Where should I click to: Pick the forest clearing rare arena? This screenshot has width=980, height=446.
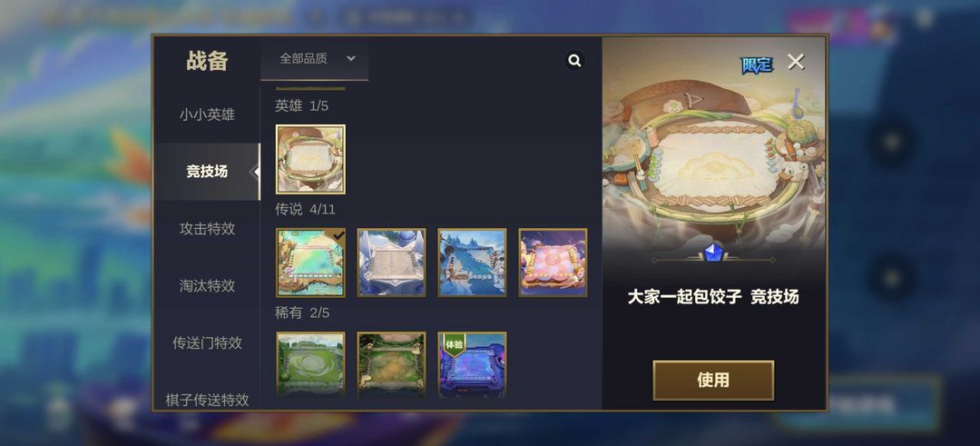[x=391, y=364]
